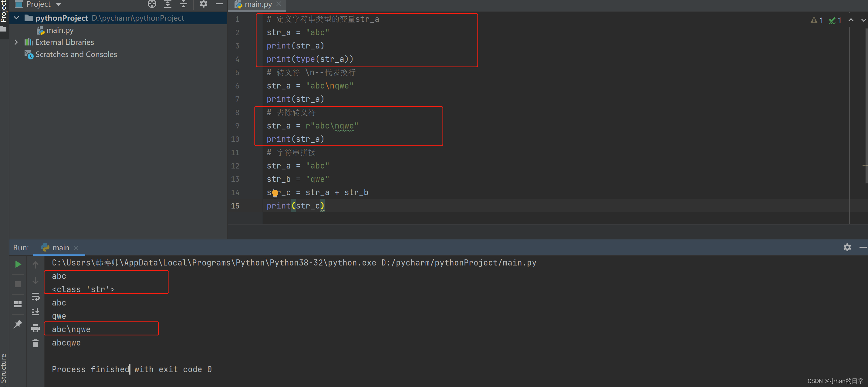The height and width of the screenshot is (387, 868).
Task: Open the Run panel settings gear
Action: coord(847,247)
